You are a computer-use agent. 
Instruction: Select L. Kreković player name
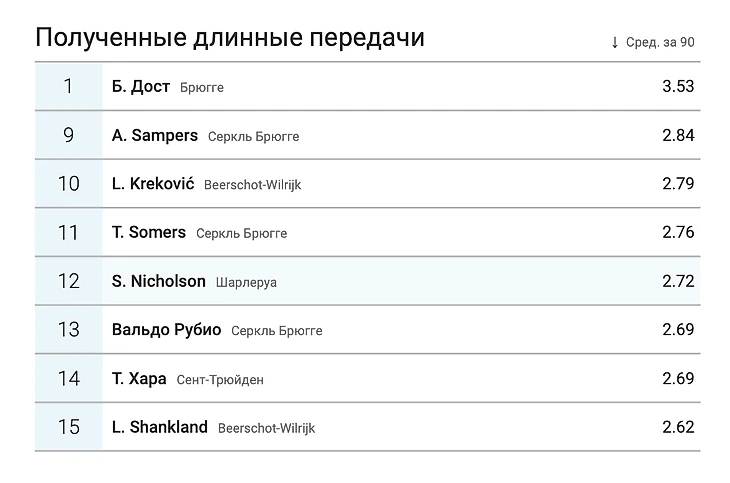[x=153, y=184]
